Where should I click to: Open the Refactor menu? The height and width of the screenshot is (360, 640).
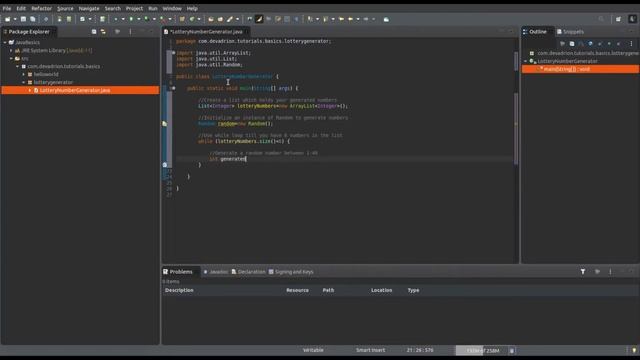point(42,8)
